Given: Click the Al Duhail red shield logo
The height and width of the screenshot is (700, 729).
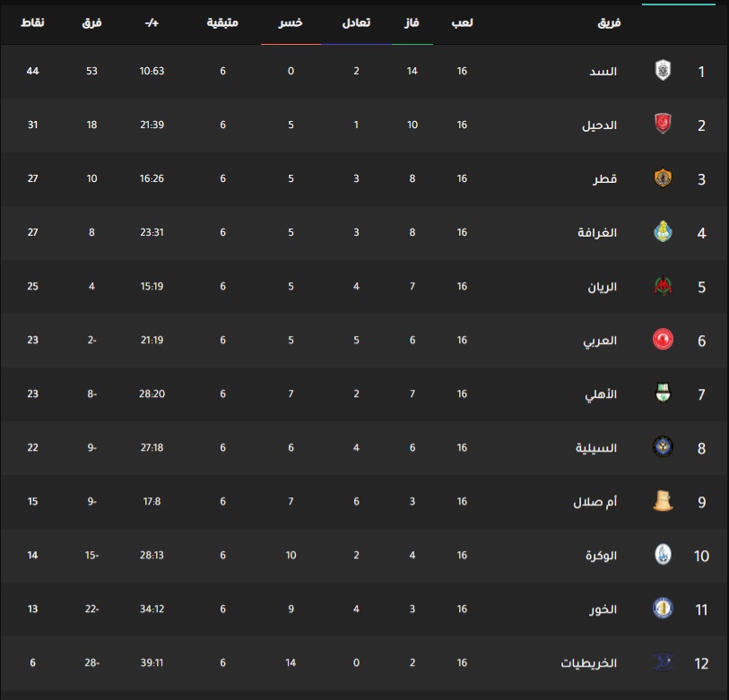Looking at the screenshot, I should (x=663, y=124).
